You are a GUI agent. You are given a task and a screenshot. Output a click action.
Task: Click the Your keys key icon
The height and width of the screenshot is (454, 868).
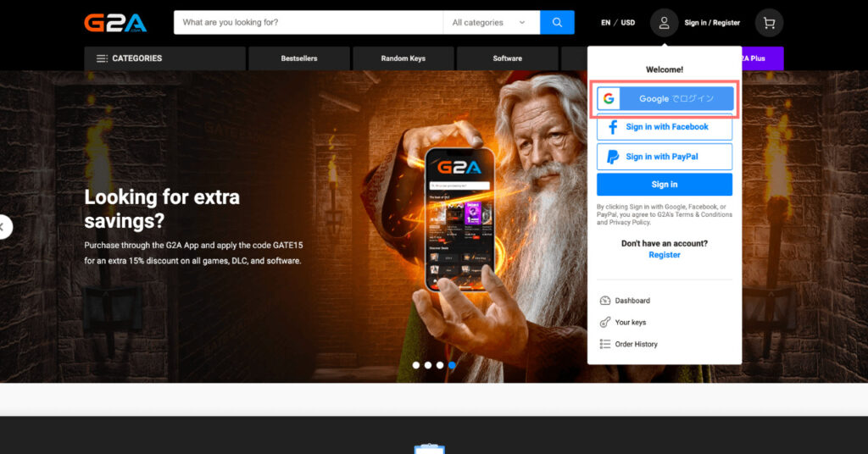tap(605, 323)
